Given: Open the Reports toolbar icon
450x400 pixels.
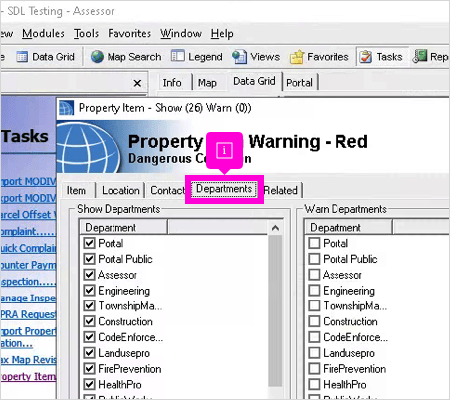Looking at the screenshot, I should [420, 56].
